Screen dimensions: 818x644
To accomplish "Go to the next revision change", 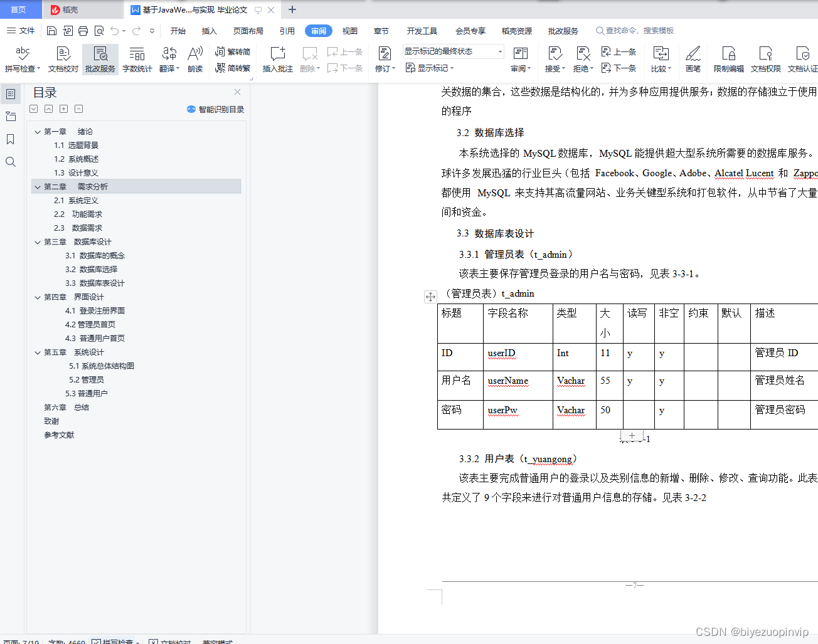I will 619,68.
